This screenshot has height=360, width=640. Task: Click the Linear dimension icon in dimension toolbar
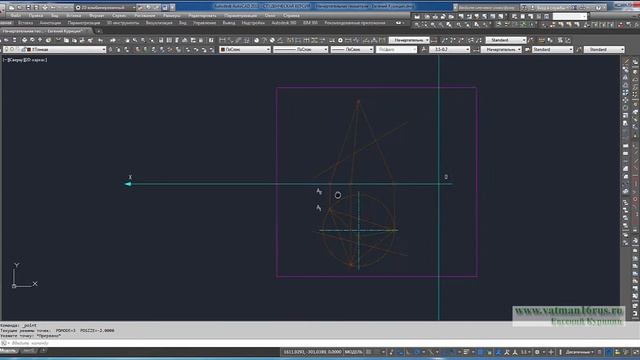click(x=222, y=40)
